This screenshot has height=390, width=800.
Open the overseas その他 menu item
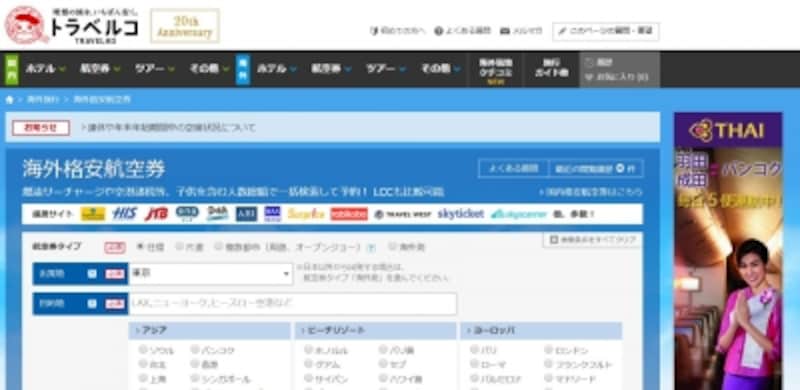tap(440, 68)
